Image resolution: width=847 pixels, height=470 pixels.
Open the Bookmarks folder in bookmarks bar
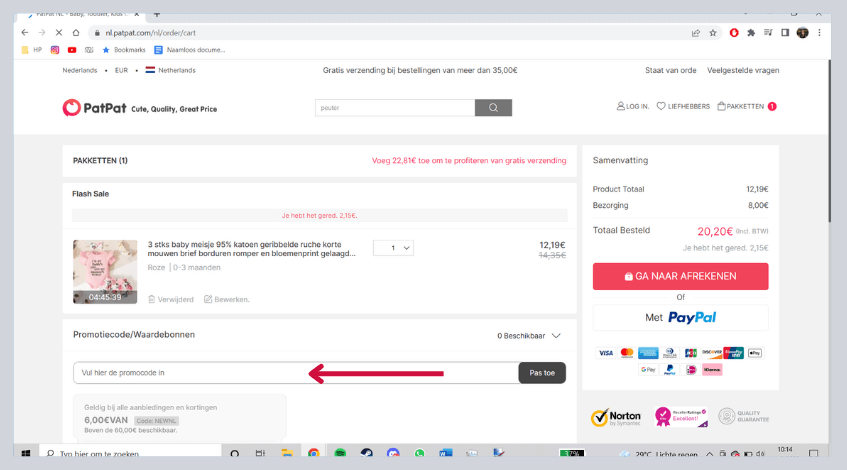coord(123,49)
